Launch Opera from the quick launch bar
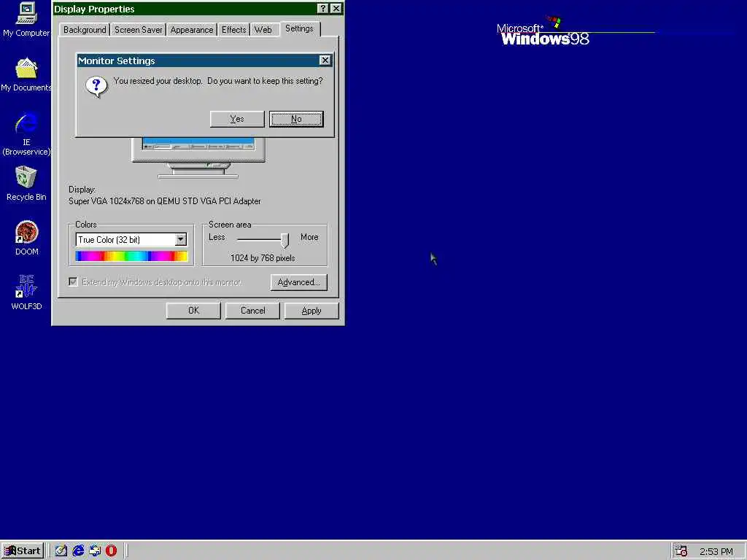The width and height of the screenshot is (747, 560). pos(112,551)
